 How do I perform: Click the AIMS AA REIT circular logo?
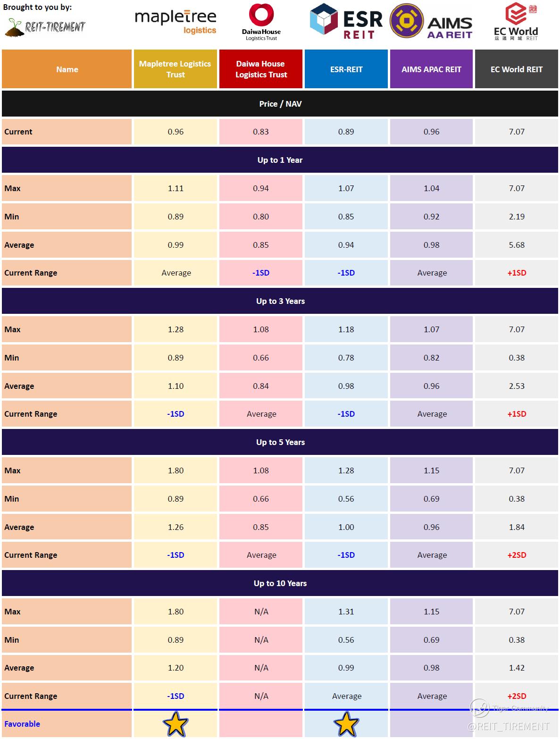[406, 21]
